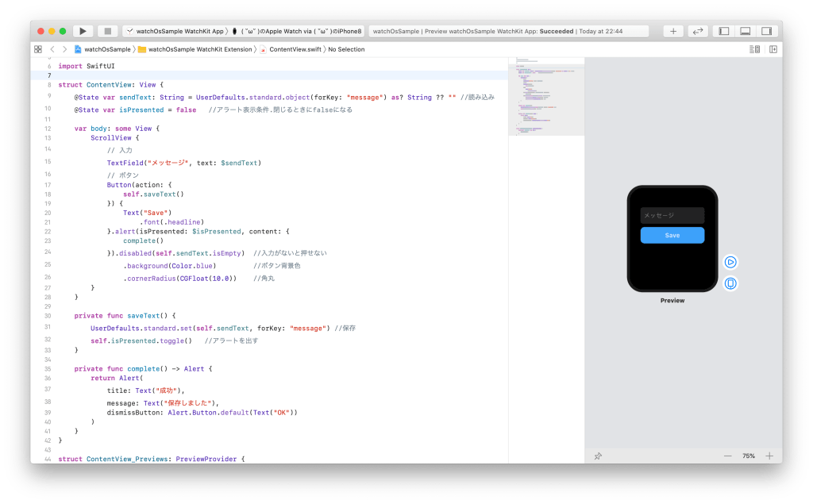Viewport: 813px width, 504px height.
Task: Open the related items grid icon
Action: (37, 49)
